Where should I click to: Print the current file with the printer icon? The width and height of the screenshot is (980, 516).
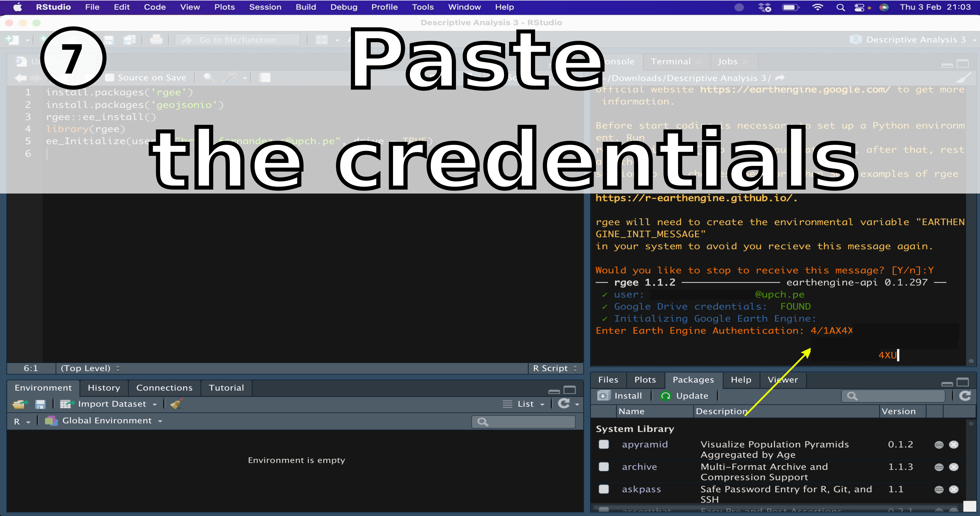(156, 40)
